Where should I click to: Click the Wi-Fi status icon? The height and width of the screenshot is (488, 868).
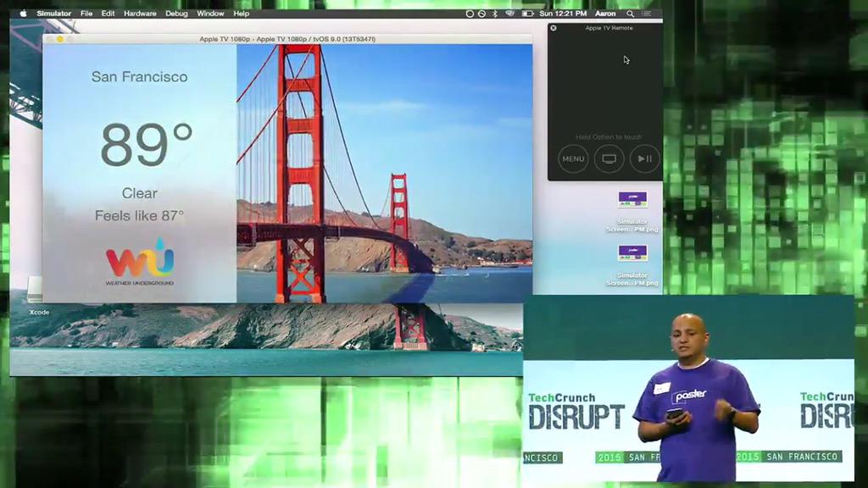coord(509,14)
